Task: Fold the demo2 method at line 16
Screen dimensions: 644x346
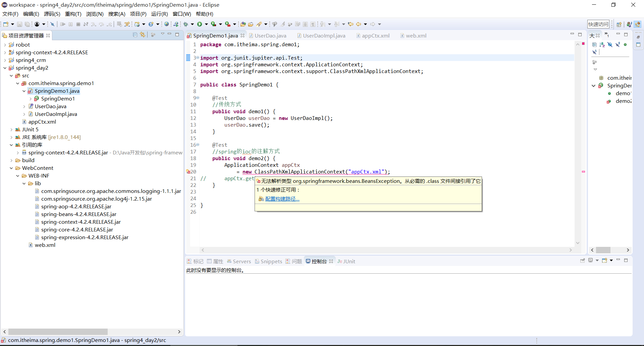Action: click(198, 145)
